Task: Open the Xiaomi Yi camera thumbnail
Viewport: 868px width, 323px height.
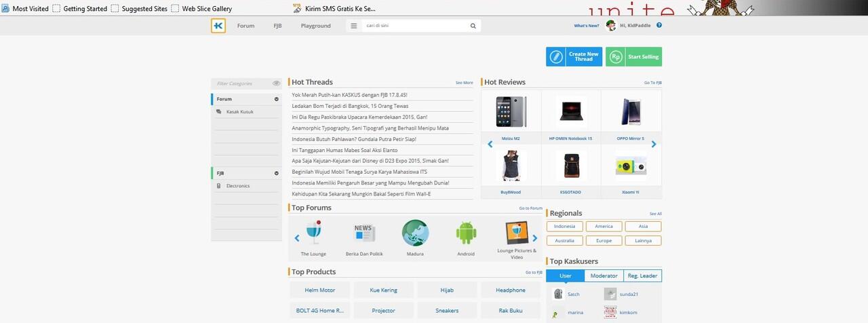Action: [x=631, y=166]
